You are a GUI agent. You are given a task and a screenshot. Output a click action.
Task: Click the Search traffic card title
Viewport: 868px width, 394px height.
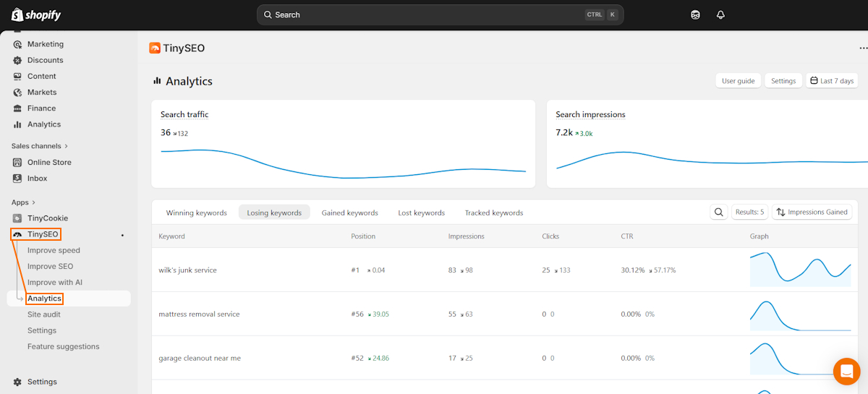point(184,115)
